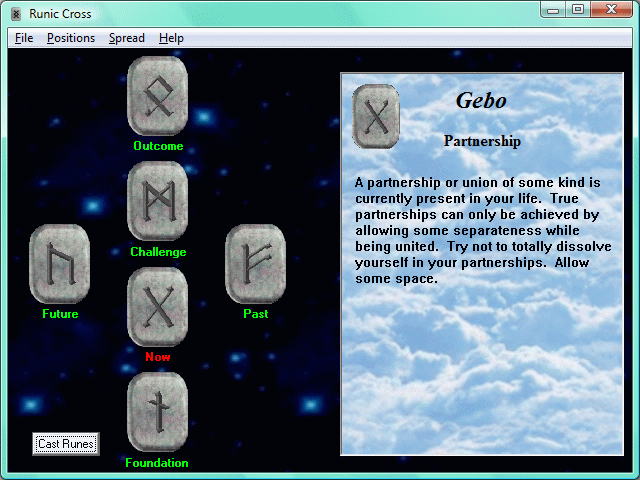Click the Runic Cross title bar app icon

tap(16, 14)
